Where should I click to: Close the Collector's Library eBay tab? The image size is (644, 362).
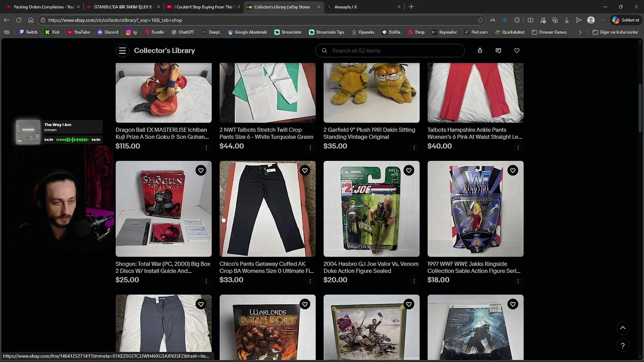[318, 7]
